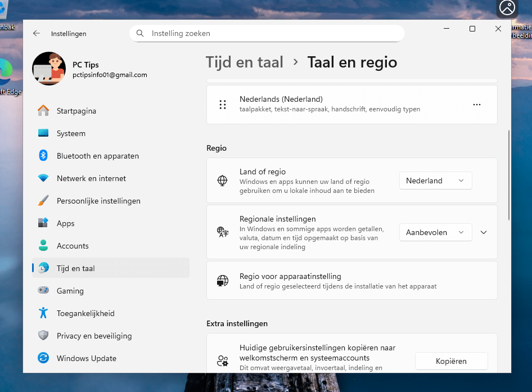
Task: Open the Apps settings page
Action: point(65,223)
